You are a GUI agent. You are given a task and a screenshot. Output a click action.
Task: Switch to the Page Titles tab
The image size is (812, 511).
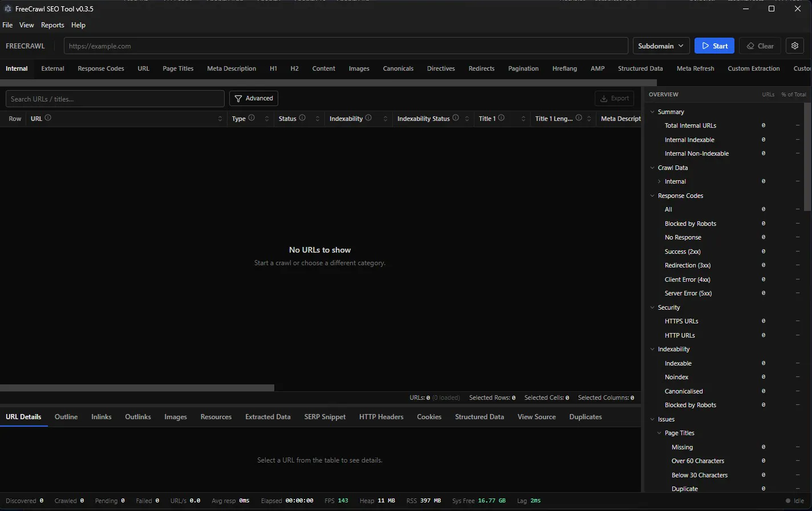point(178,68)
